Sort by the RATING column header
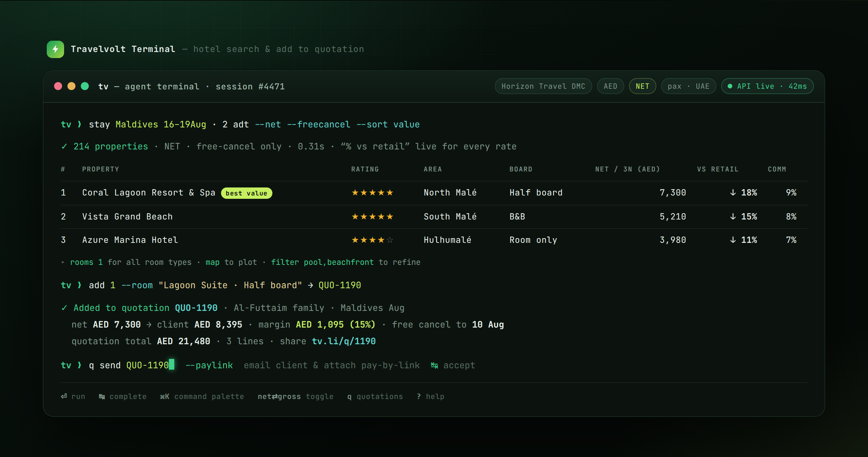 click(365, 169)
